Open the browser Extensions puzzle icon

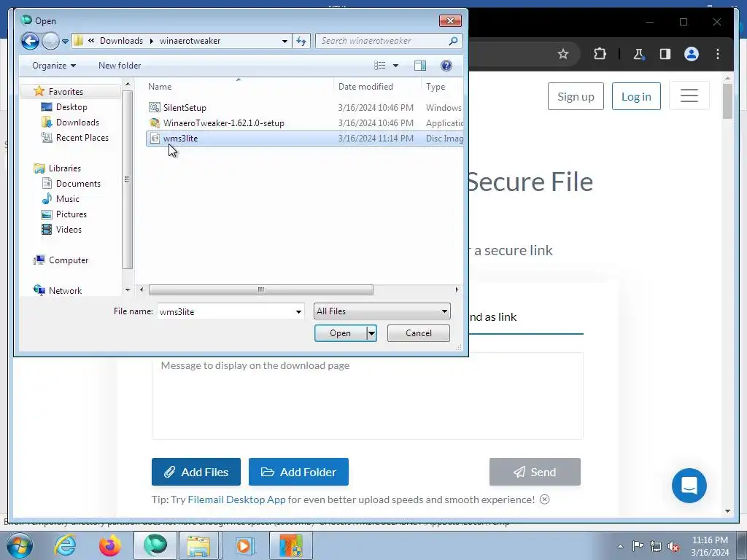pyautogui.click(x=600, y=54)
